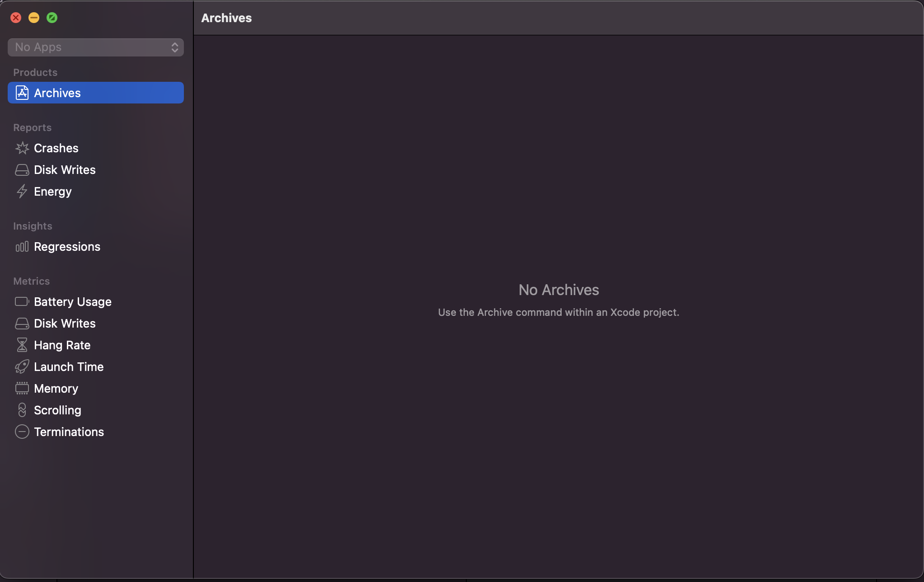Click the Archives document icon in sidebar

pos(22,93)
